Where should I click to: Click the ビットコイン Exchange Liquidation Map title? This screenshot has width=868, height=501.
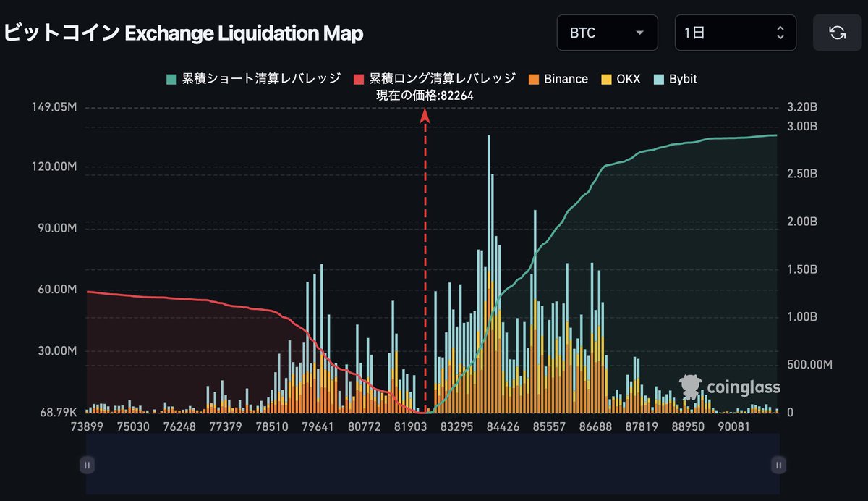(184, 33)
